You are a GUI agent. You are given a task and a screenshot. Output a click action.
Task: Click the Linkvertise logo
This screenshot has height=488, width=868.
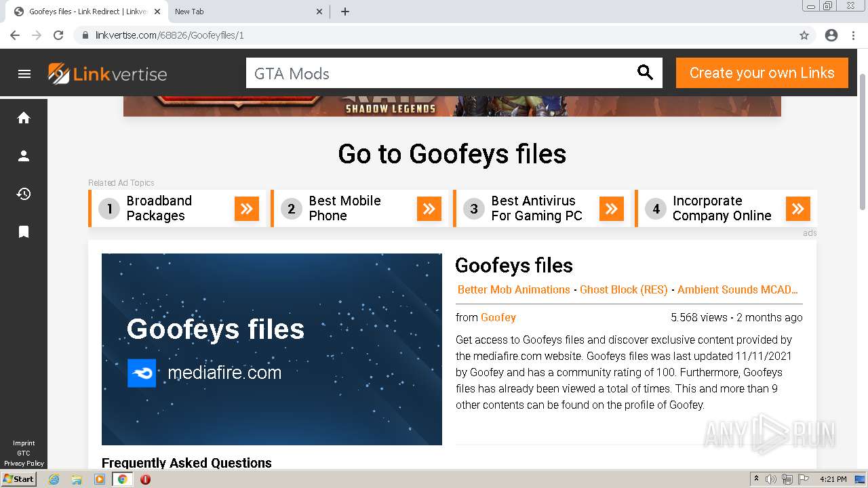[x=107, y=74]
